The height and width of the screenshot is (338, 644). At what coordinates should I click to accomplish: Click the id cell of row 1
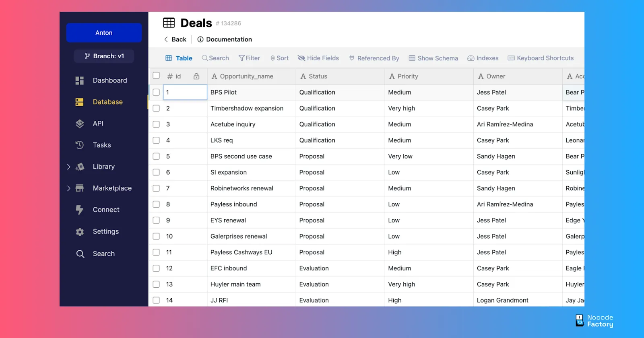point(185,92)
